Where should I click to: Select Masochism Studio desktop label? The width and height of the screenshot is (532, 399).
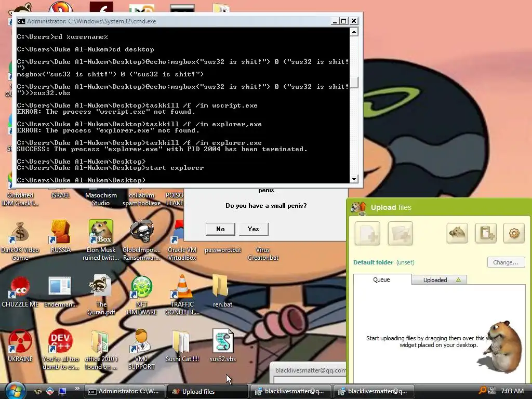tap(101, 199)
